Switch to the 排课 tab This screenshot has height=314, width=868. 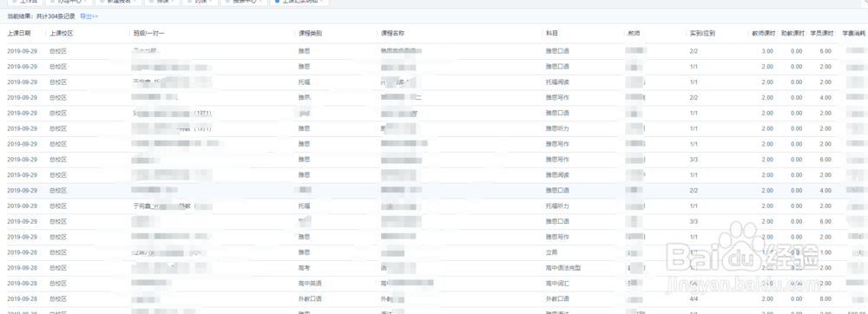coord(161,3)
